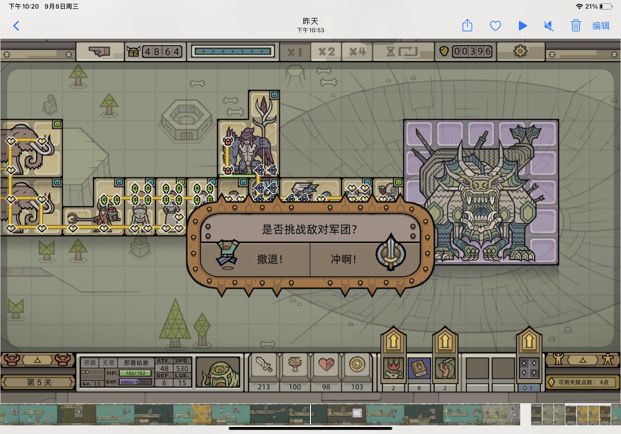The image size is (621, 434).
Task: Go back using the left chevron
Action: click(16, 26)
